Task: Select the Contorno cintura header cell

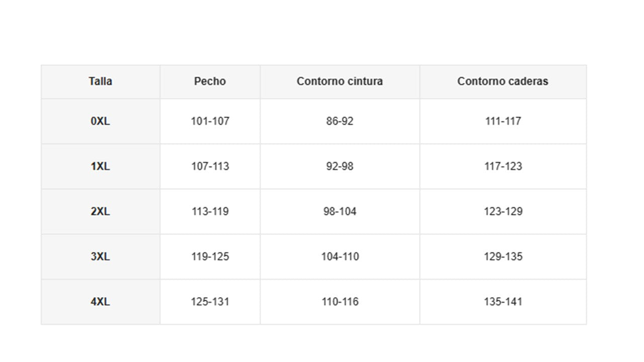Action: coord(340,81)
